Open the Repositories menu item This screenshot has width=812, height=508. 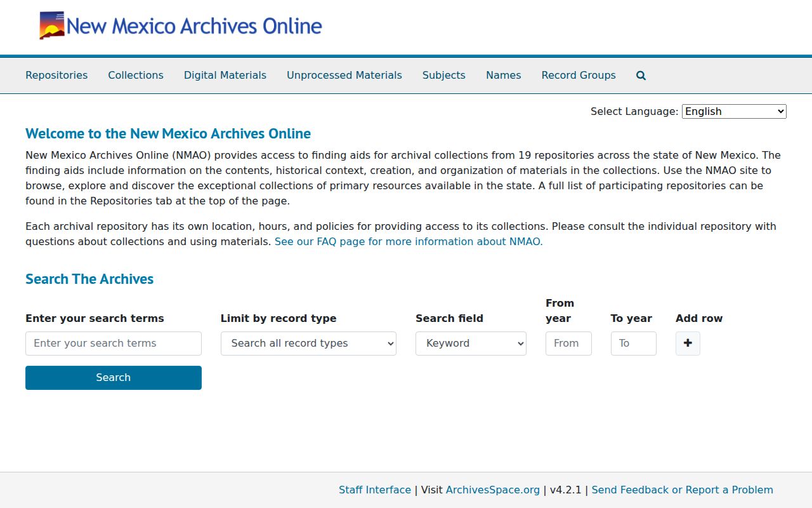click(x=56, y=75)
